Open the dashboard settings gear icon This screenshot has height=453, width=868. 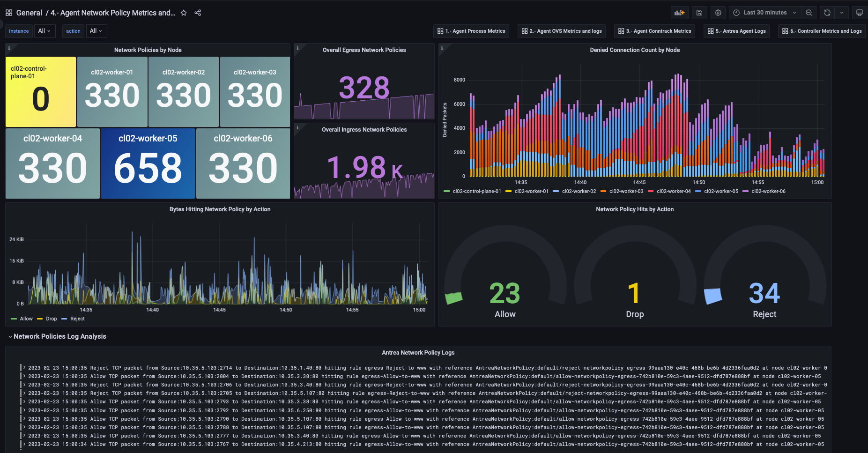[718, 13]
